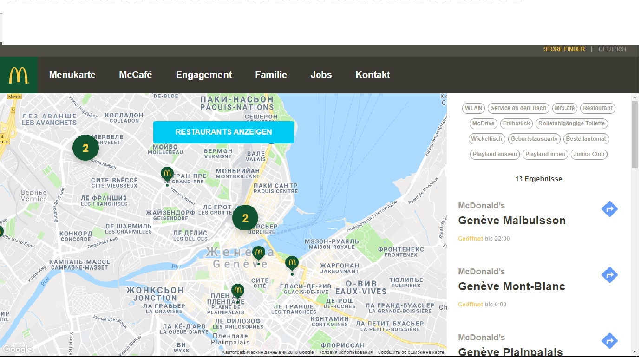Toggle the Playland innen filter
This screenshot has height=364, width=641.
tap(545, 154)
